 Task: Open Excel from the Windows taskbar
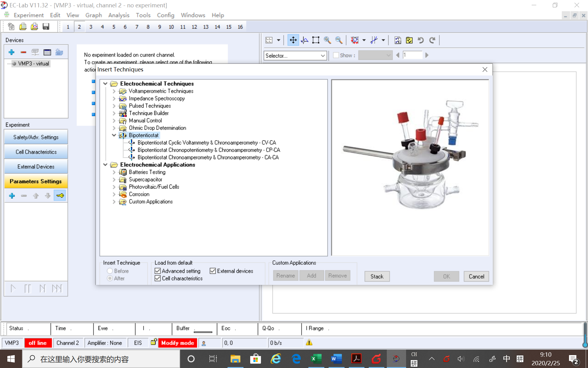click(x=316, y=359)
